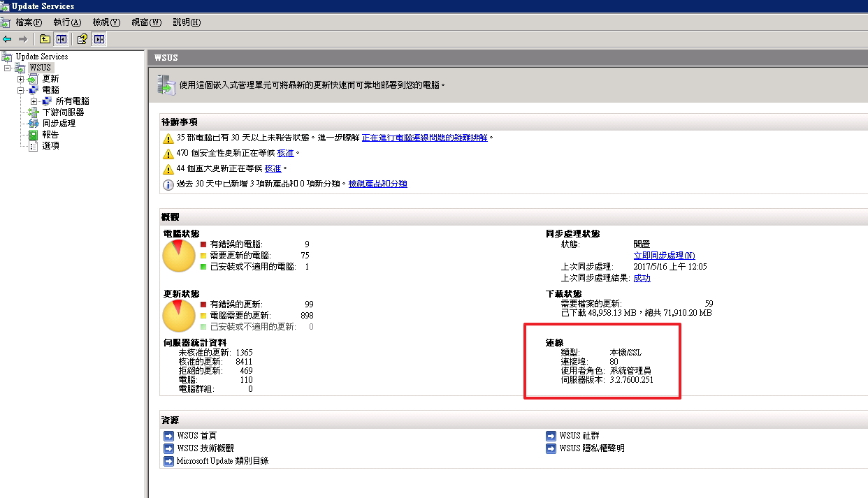Select the 電腦 node icon in tree

click(34, 90)
